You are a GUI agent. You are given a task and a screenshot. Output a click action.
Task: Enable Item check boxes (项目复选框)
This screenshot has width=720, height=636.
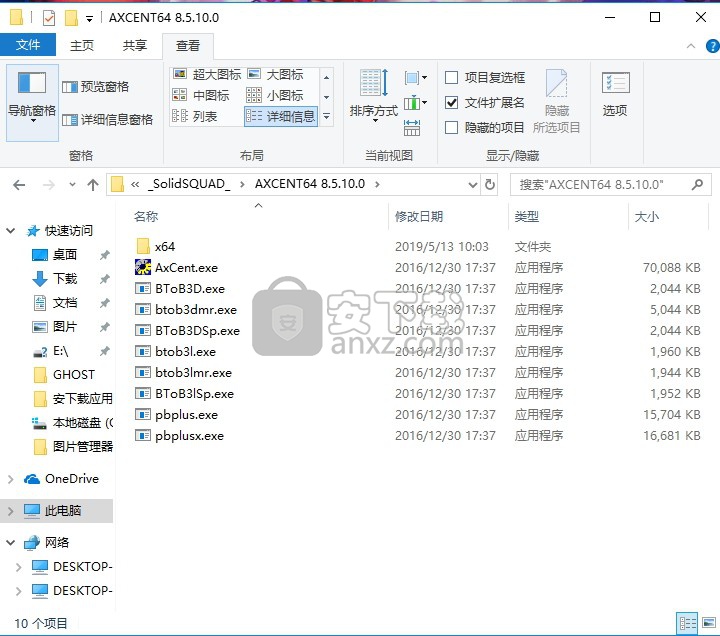click(451, 78)
